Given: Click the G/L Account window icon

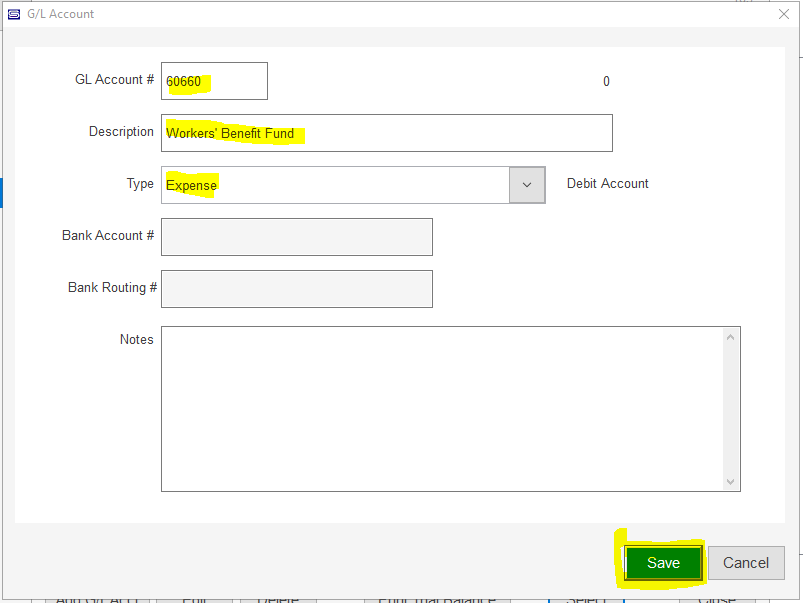Looking at the screenshot, I should click(x=14, y=14).
